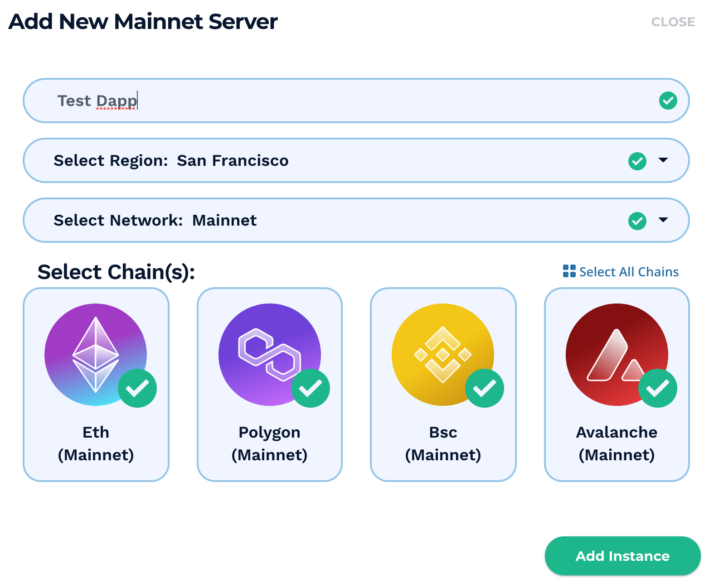Click the Add New Mainnet Server title
This screenshot has width=709, height=588.
coord(143,21)
